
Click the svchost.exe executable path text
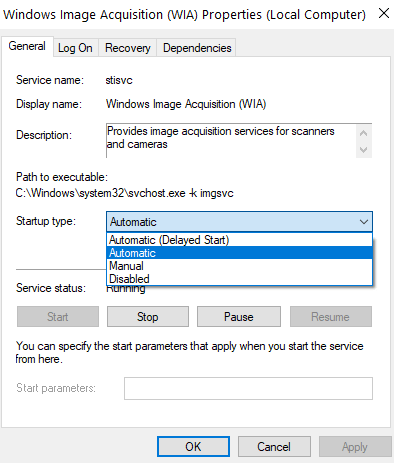pyautogui.click(x=124, y=193)
